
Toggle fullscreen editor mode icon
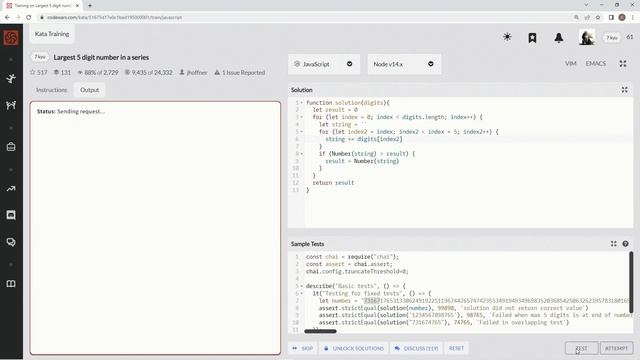[623, 64]
